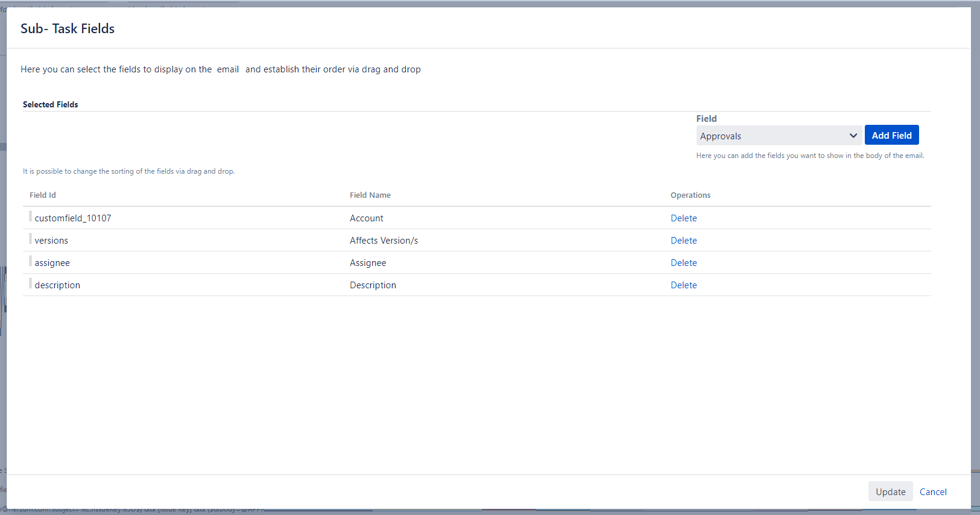Click the Field Id column header
The width and height of the screenshot is (980, 515).
pos(43,195)
